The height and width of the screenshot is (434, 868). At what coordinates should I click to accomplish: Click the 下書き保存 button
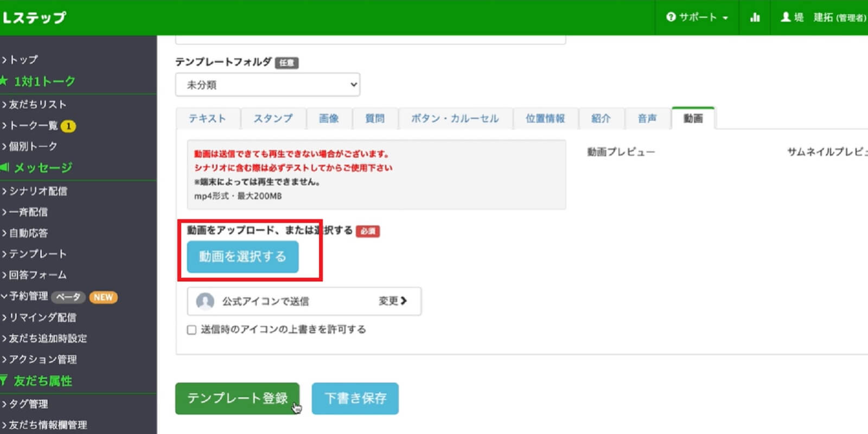pyautogui.click(x=355, y=398)
